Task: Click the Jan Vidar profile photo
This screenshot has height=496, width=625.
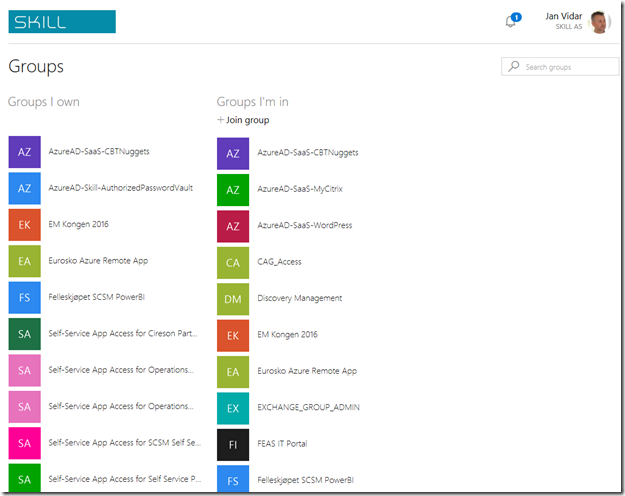Action: 599,22
